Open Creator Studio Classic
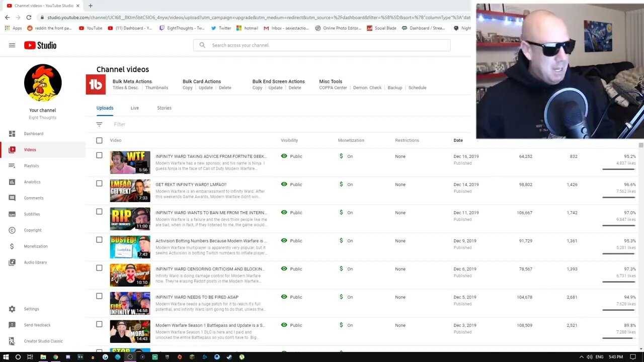The height and width of the screenshot is (362, 644). 43,341
